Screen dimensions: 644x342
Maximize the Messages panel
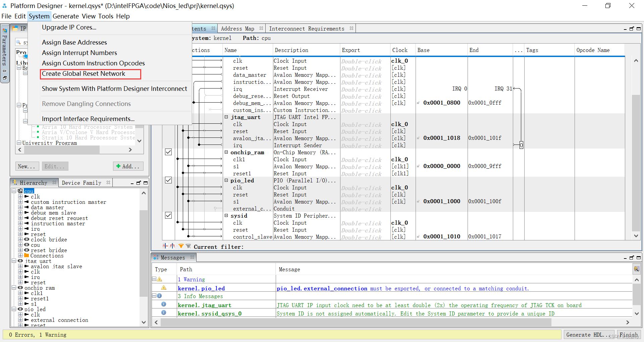pos(639,258)
